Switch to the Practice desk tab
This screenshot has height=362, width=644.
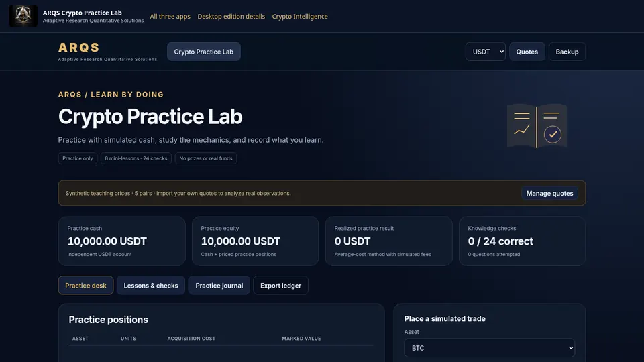[x=86, y=286]
